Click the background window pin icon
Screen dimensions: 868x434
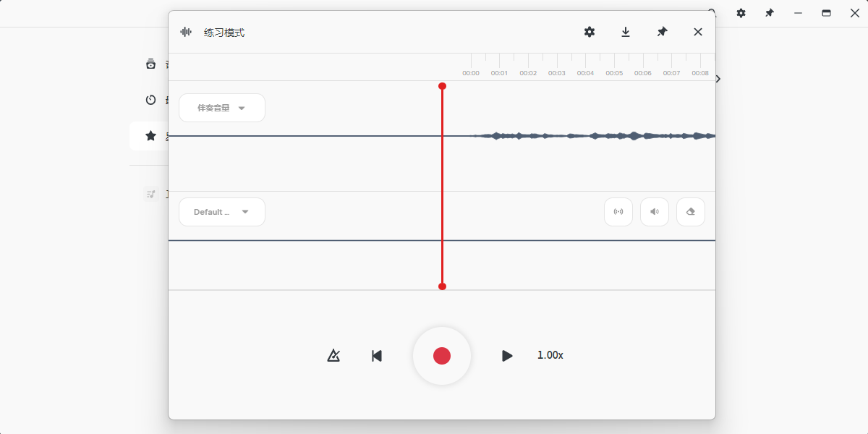pos(770,13)
